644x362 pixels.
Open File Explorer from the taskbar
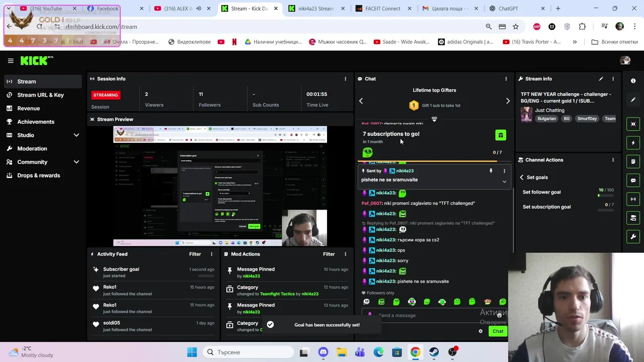[342, 352]
